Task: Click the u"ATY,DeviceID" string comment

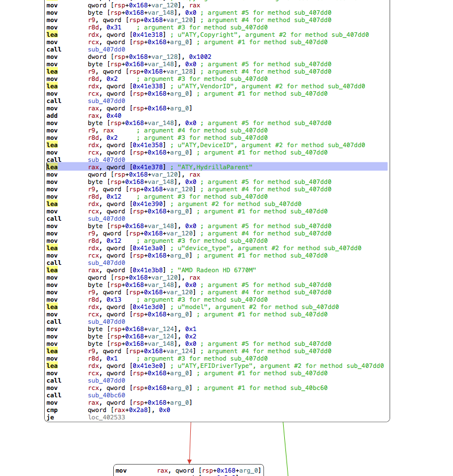Action: (208, 145)
